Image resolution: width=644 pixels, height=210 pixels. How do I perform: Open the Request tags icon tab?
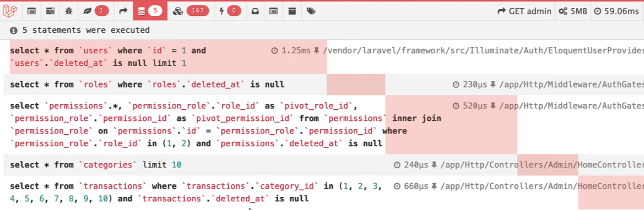(311, 11)
